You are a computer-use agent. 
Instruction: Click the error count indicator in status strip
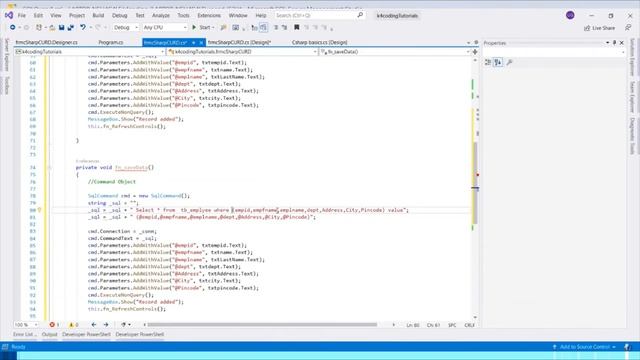54,325
